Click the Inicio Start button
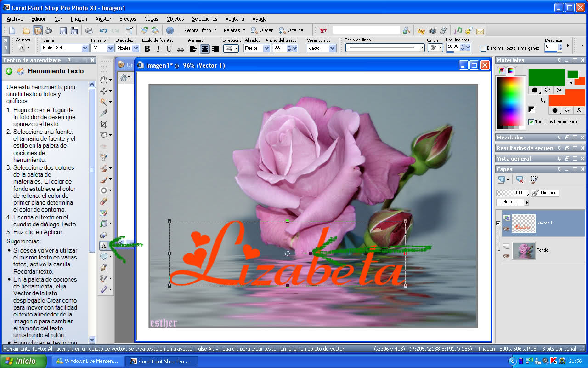This screenshot has height=368, width=588. 23,361
